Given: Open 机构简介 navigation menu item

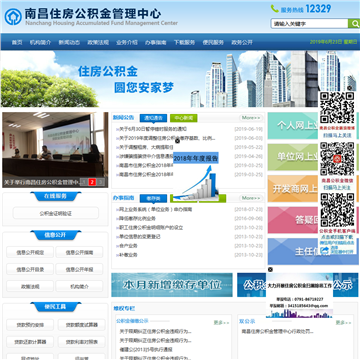Looking at the screenshot, I should 40,42.
